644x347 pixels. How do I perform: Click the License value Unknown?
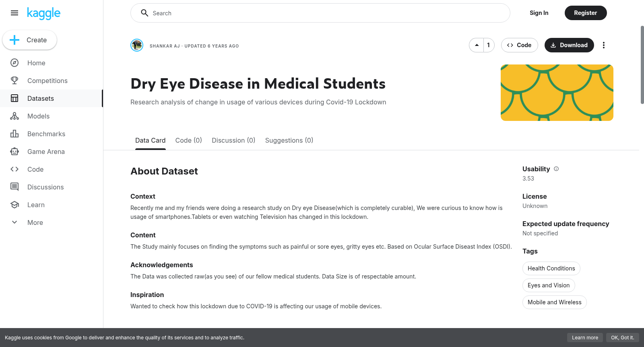(x=535, y=206)
